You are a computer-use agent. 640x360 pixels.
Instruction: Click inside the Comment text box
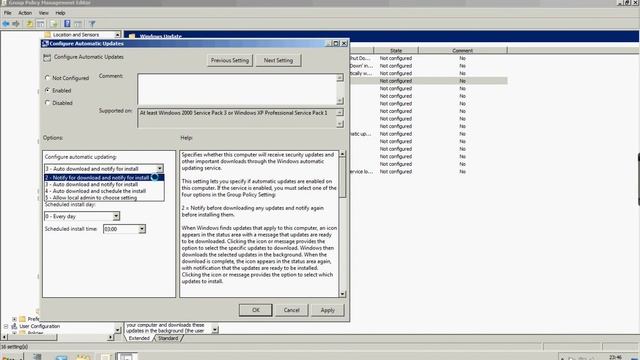237,89
